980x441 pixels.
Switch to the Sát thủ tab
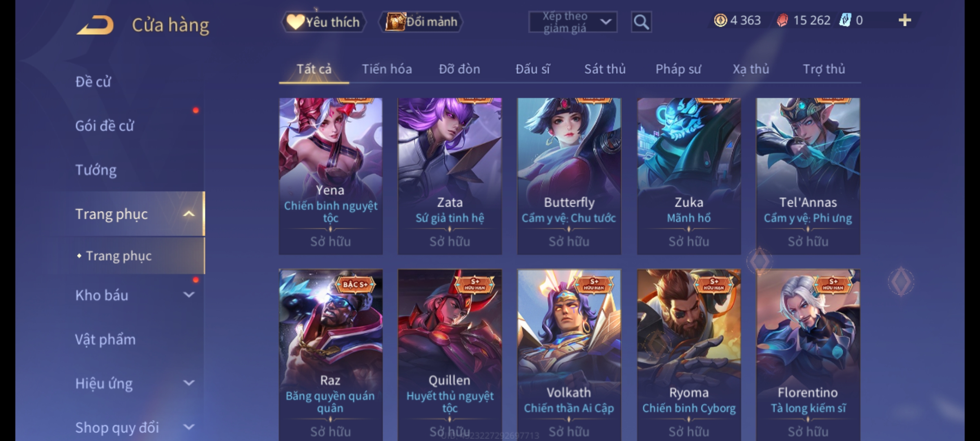click(x=605, y=69)
